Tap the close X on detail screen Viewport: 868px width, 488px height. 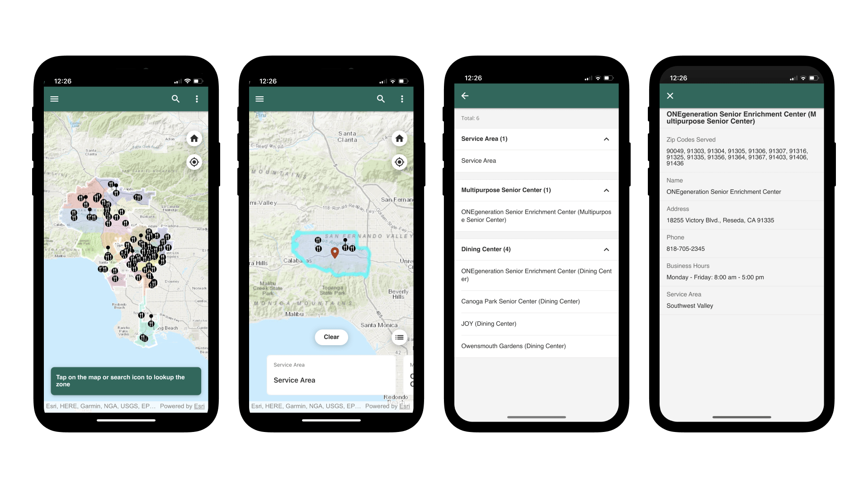(x=670, y=96)
